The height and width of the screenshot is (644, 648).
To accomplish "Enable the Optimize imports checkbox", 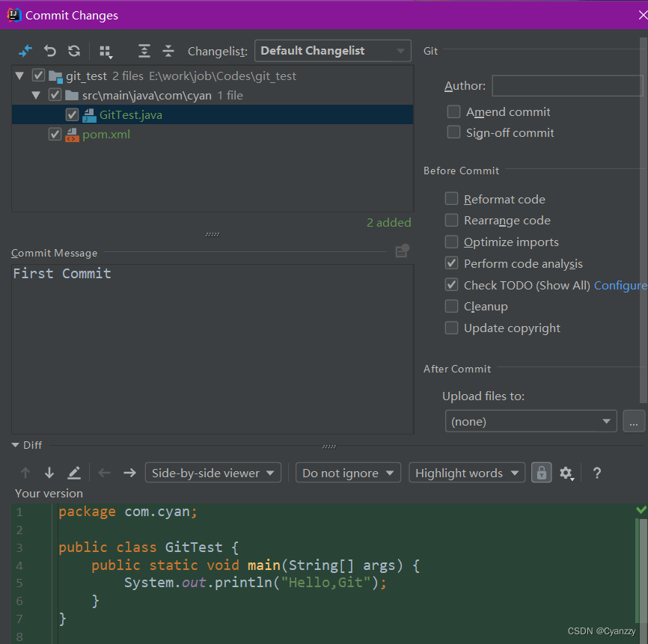I will click(x=451, y=242).
